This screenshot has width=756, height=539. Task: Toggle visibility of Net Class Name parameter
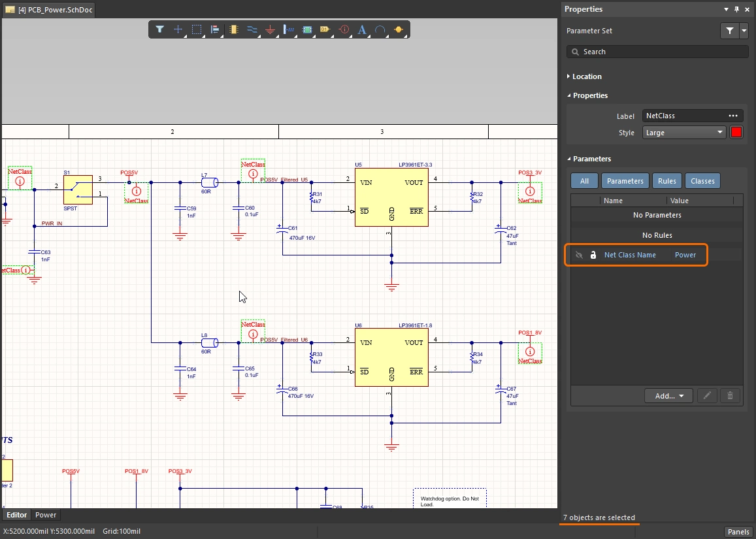pyautogui.click(x=579, y=255)
